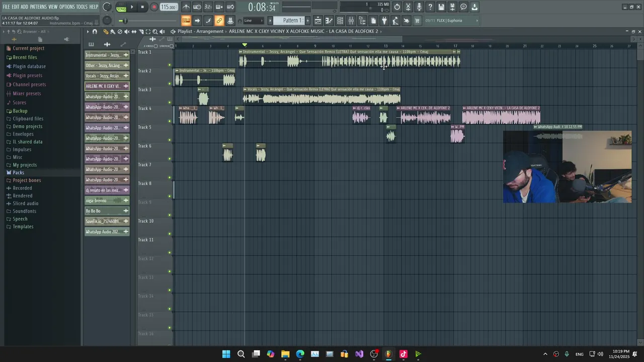Open the plugin picker plug icon
The height and width of the screenshot is (362, 644).
[x=384, y=21]
